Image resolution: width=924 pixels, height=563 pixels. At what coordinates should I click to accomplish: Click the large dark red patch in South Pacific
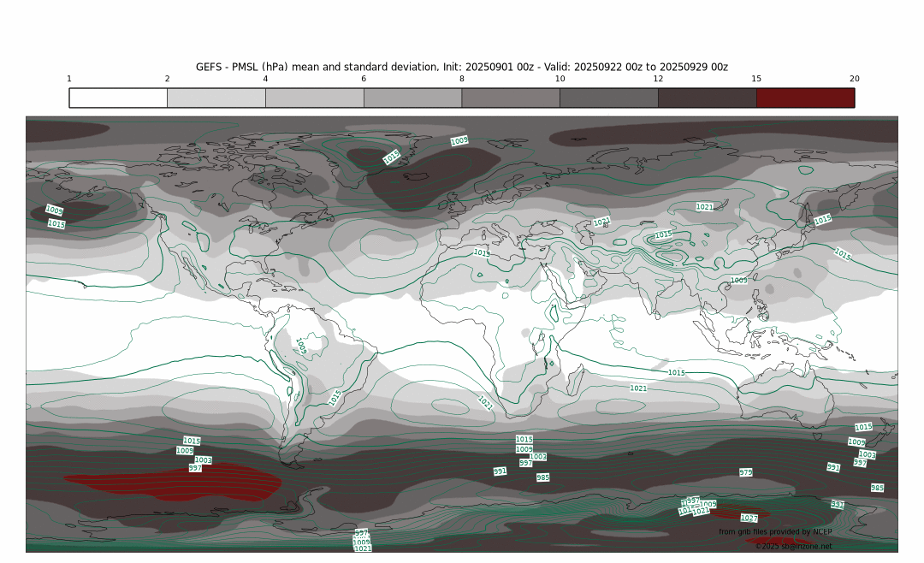[x=171, y=485]
